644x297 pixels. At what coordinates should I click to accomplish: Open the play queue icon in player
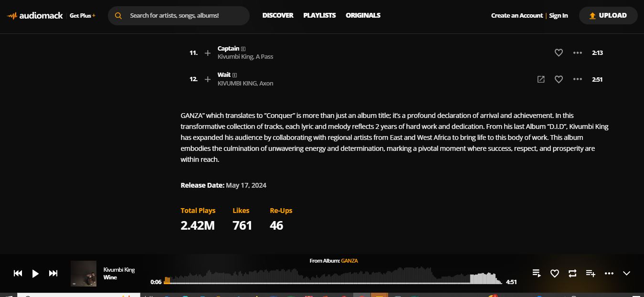coord(537,273)
